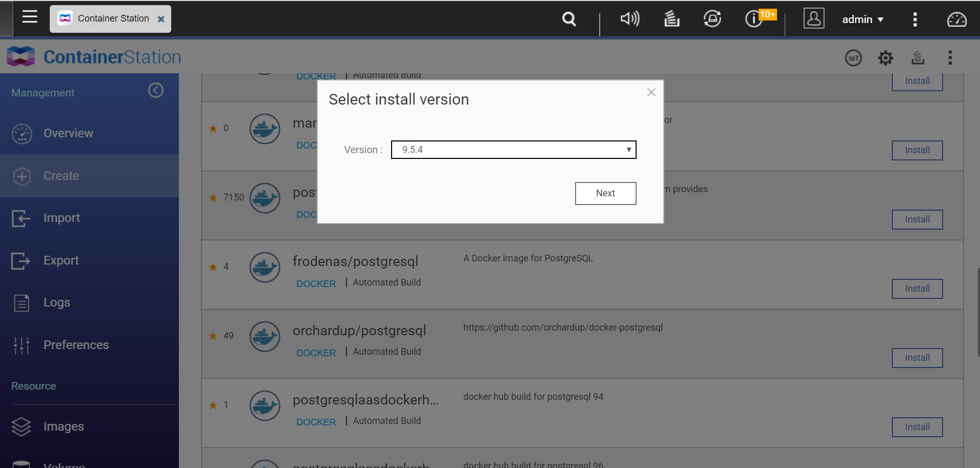The width and height of the screenshot is (980, 468).
Task: Click the Logs document icon
Action: tap(22, 303)
